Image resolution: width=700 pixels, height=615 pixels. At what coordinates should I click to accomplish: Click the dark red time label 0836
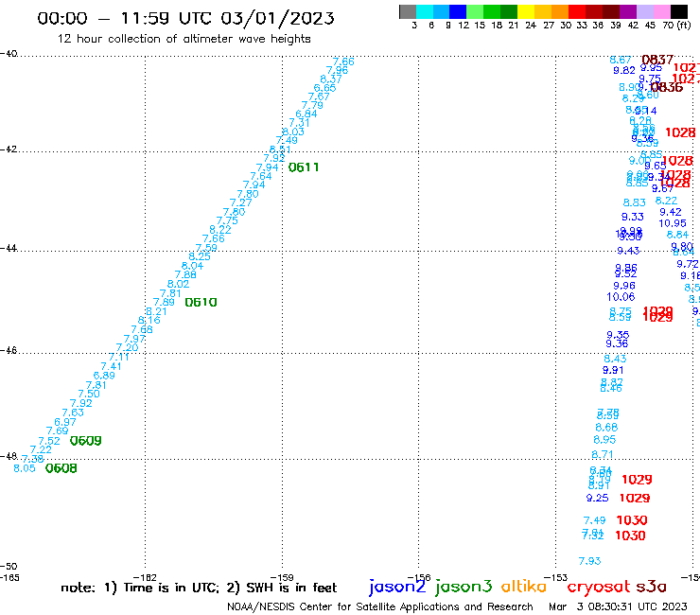click(x=667, y=87)
